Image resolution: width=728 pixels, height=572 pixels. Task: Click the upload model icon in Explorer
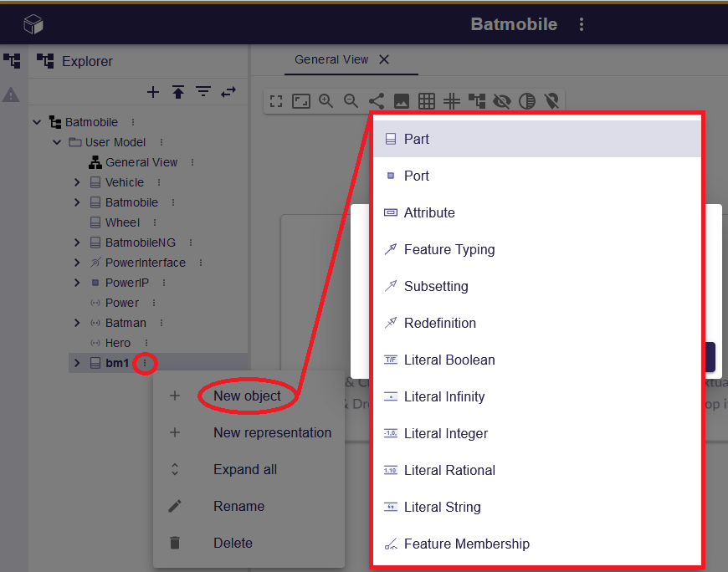(178, 92)
